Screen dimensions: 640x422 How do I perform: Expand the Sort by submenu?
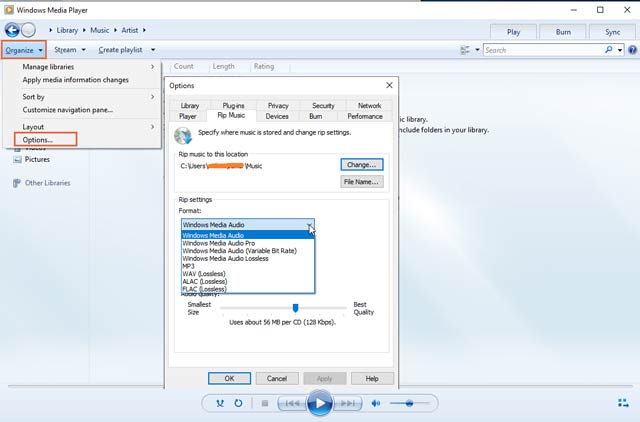(x=153, y=97)
